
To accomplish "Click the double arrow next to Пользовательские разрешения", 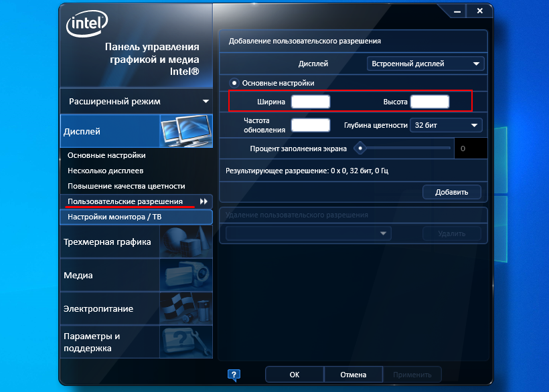I will click(x=204, y=201).
